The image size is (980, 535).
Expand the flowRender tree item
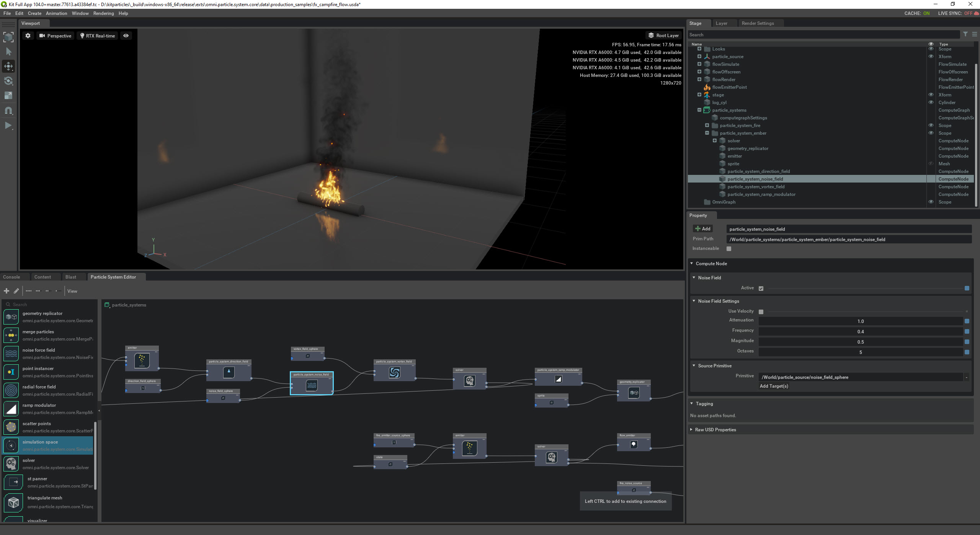click(x=699, y=79)
